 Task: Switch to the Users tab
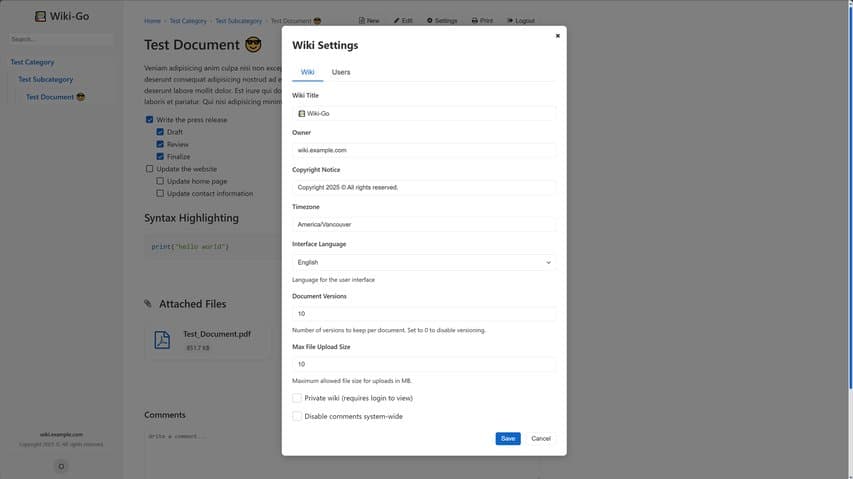pyautogui.click(x=341, y=72)
